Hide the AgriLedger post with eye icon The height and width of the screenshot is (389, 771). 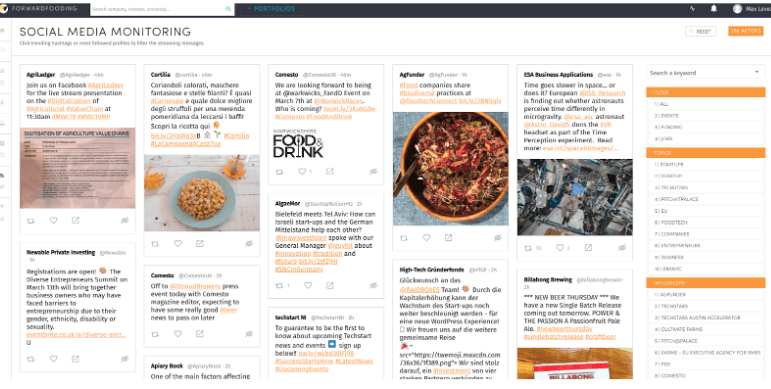125,220
